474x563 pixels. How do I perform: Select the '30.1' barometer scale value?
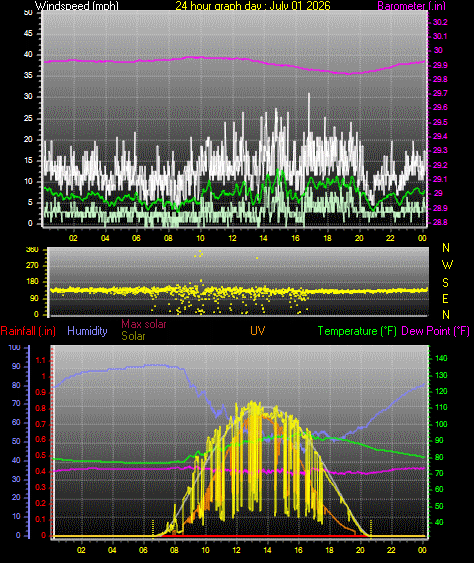tap(440, 36)
